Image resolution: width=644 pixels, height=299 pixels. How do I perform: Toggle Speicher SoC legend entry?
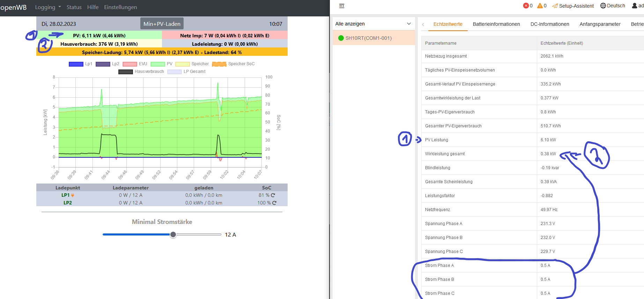pyautogui.click(x=233, y=64)
